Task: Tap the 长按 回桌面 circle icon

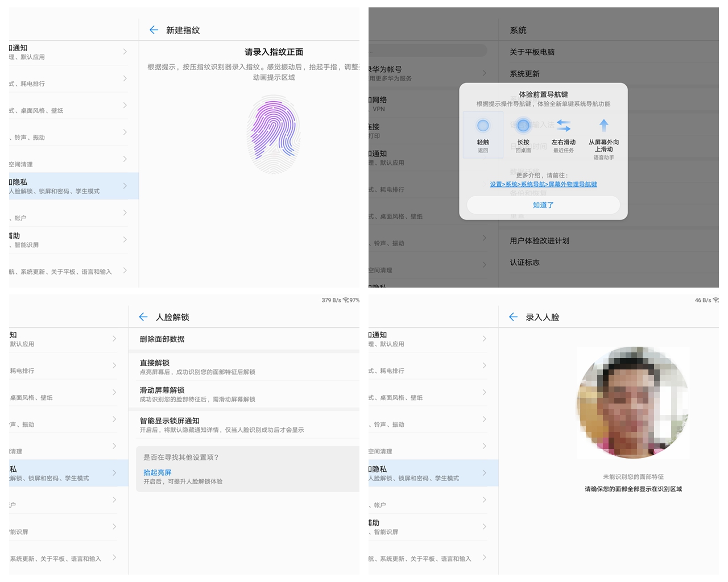Action: pos(523,126)
